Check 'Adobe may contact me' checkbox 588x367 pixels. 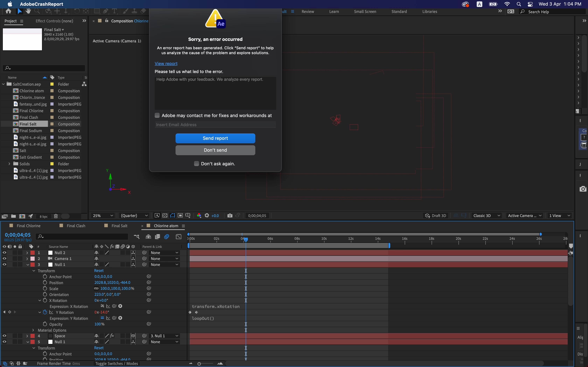point(157,116)
